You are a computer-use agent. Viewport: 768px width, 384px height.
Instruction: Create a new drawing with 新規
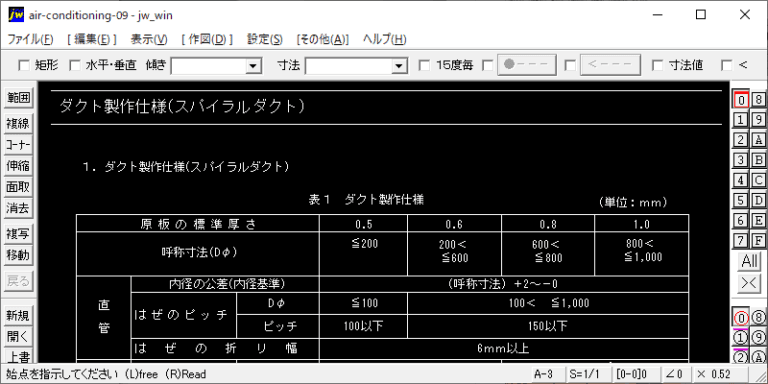click(x=18, y=316)
